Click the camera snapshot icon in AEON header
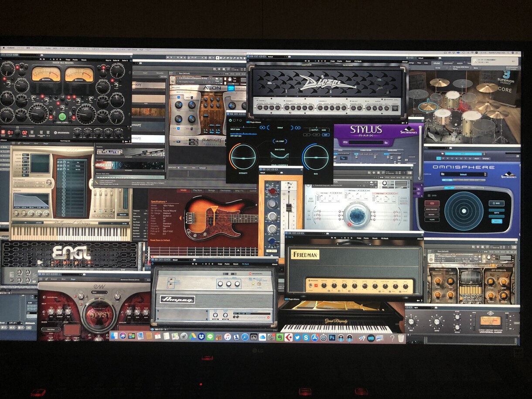The height and width of the screenshot is (399, 532). (x=217, y=78)
